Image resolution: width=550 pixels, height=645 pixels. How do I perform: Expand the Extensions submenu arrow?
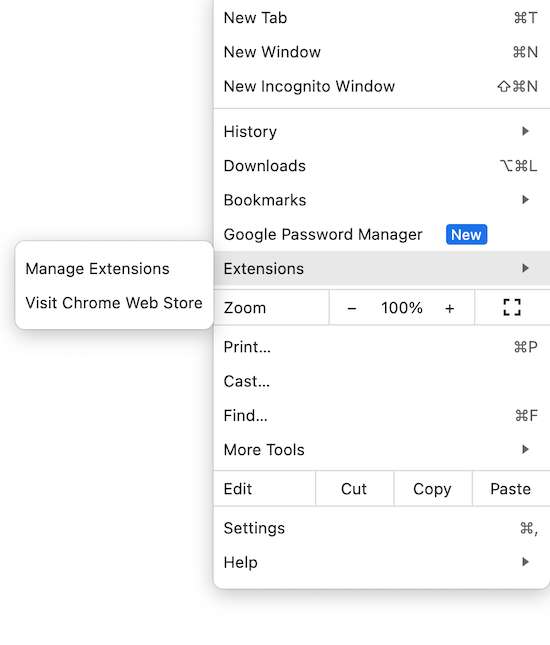pyautogui.click(x=525, y=268)
